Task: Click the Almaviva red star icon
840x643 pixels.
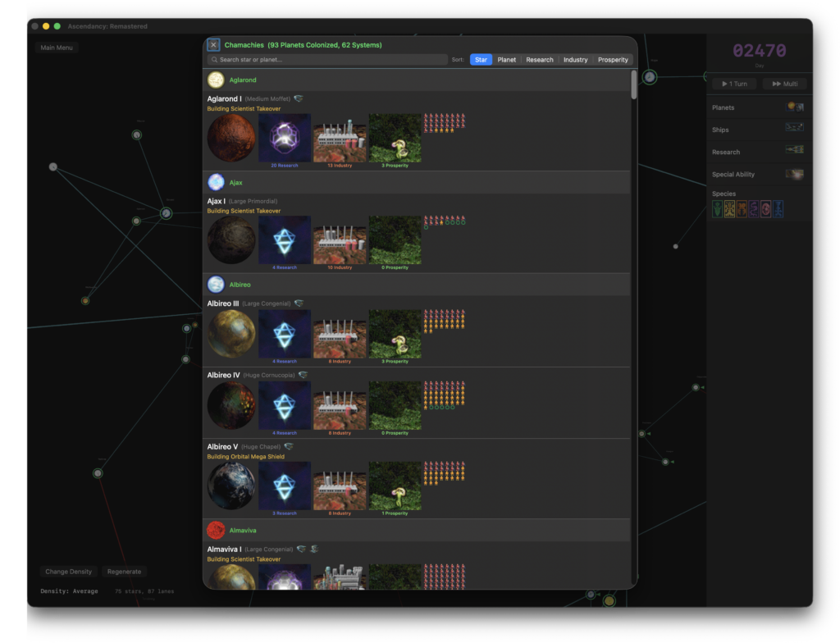Action: pos(216,531)
